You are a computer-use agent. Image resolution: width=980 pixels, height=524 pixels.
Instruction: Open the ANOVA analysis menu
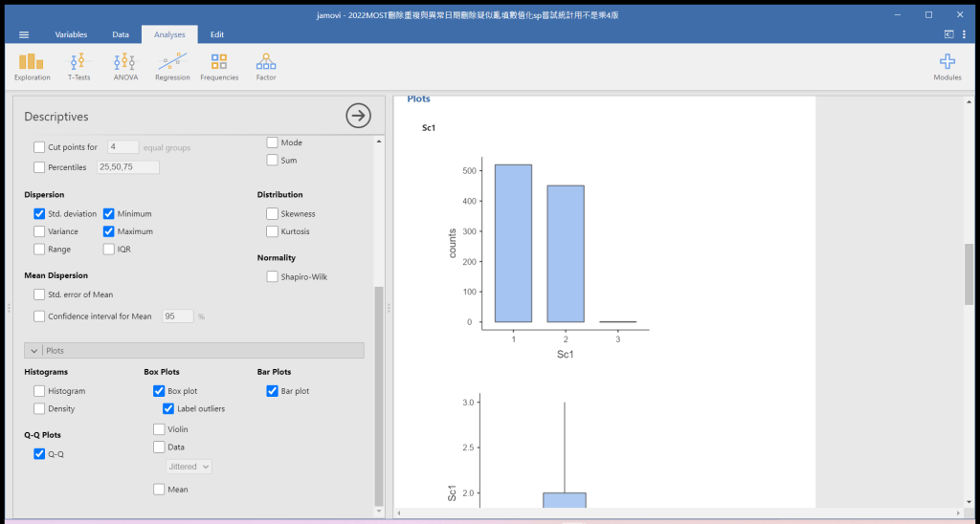125,65
